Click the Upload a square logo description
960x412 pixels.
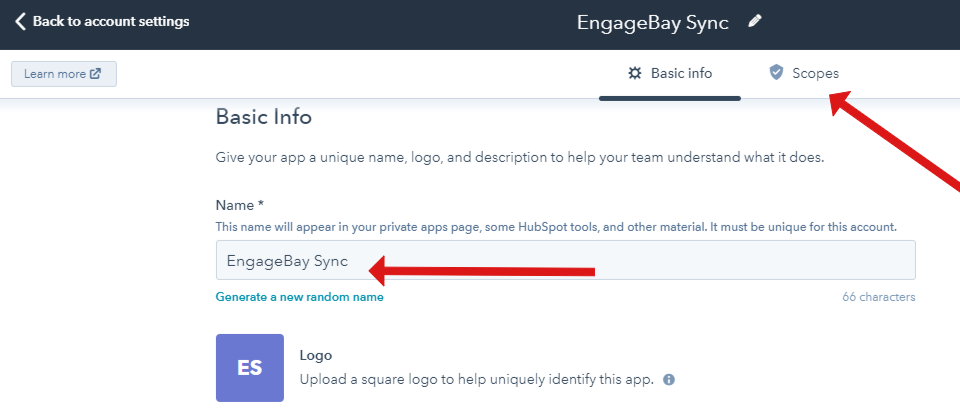pyautogui.click(x=476, y=380)
